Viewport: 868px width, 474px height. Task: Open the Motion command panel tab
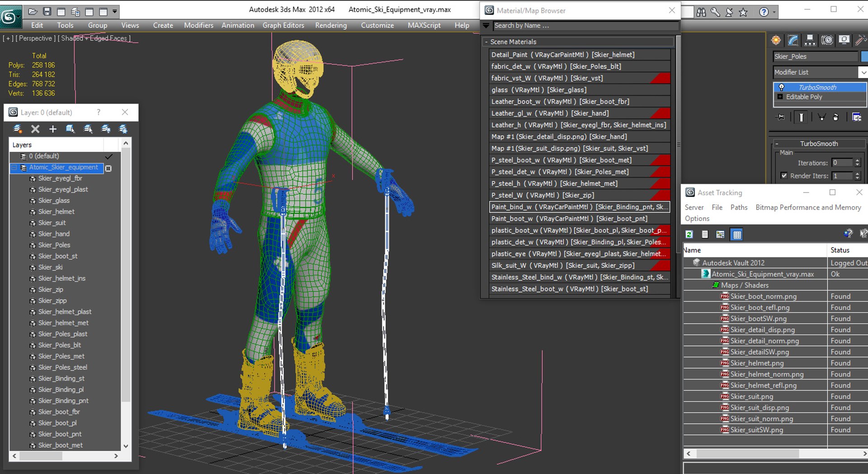827,40
